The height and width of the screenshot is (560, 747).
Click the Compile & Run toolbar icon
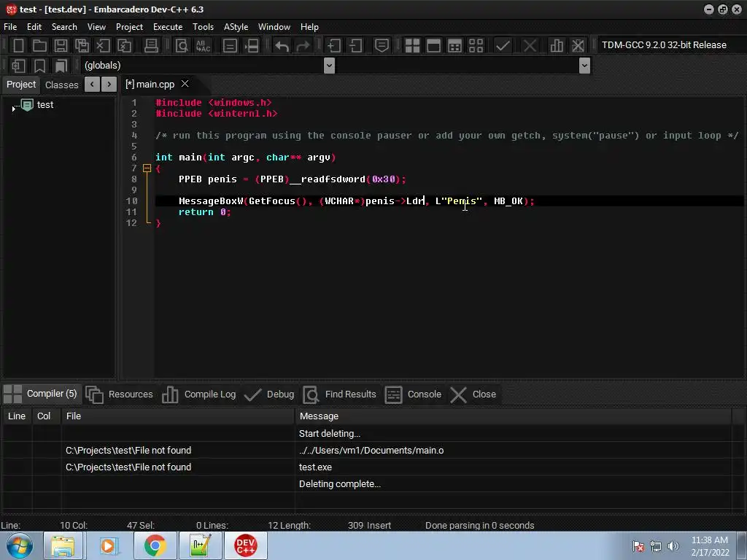455,46
